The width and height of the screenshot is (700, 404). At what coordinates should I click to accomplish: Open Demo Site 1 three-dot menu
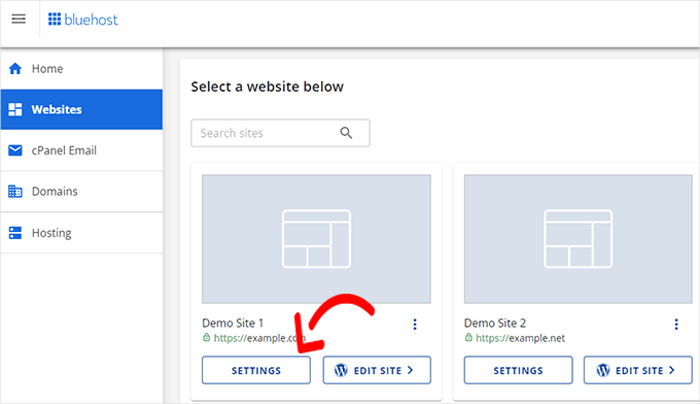[414, 324]
